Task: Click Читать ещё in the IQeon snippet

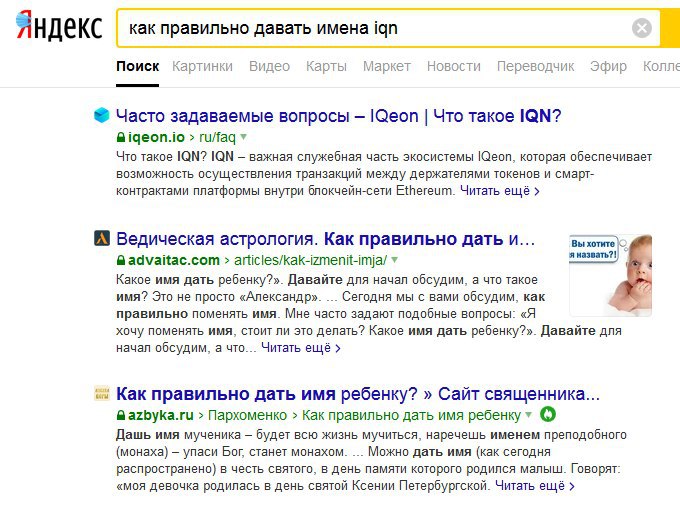Action: pyautogui.click(x=499, y=191)
